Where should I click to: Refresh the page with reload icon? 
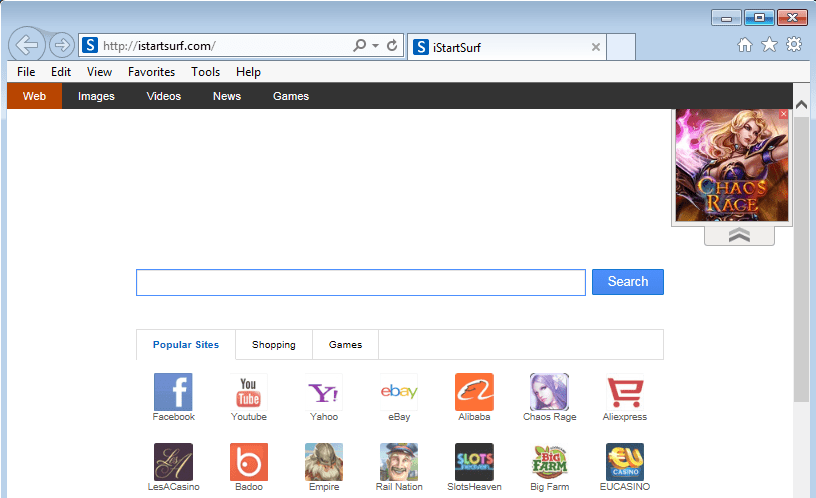[392, 45]
